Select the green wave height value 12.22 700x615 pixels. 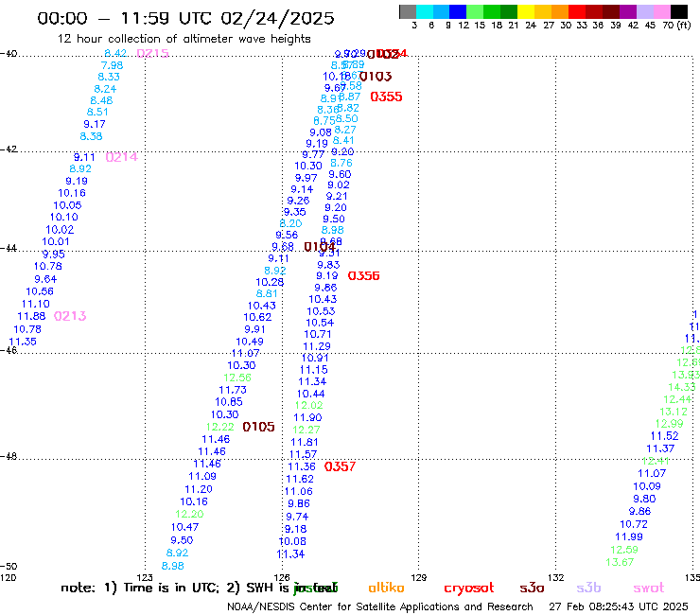pos(220,427)
